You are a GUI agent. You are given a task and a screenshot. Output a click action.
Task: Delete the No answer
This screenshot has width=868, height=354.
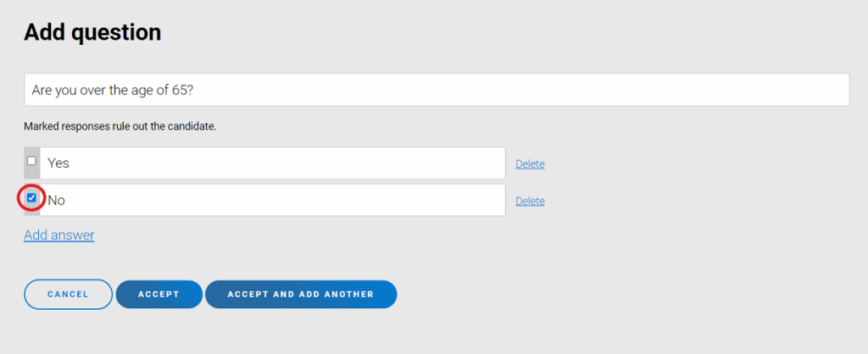(530, 202)
